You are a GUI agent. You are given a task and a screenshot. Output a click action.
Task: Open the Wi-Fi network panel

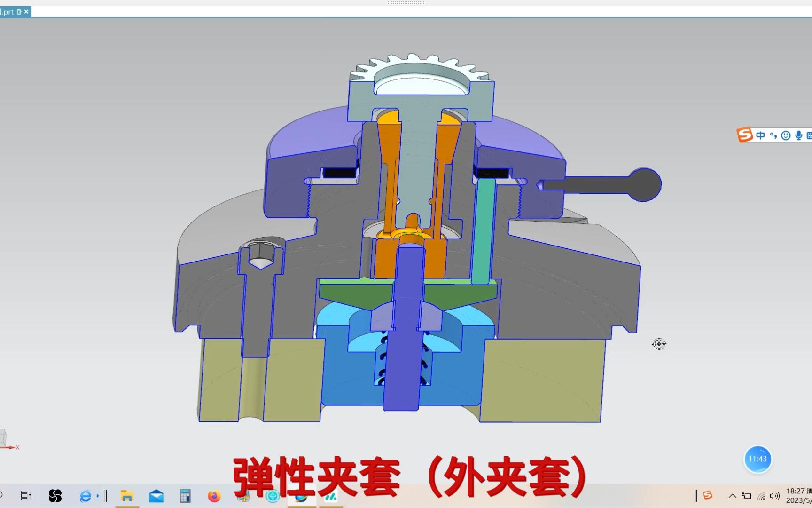(761, 496)
